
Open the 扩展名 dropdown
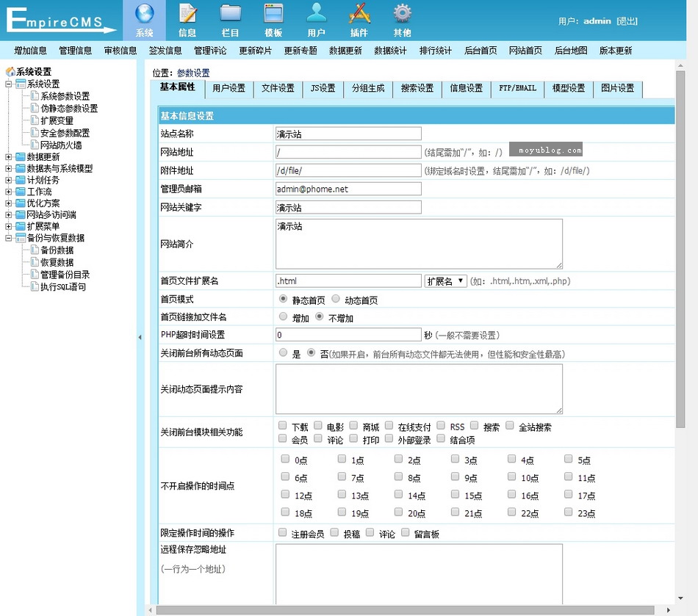point(445,281)
